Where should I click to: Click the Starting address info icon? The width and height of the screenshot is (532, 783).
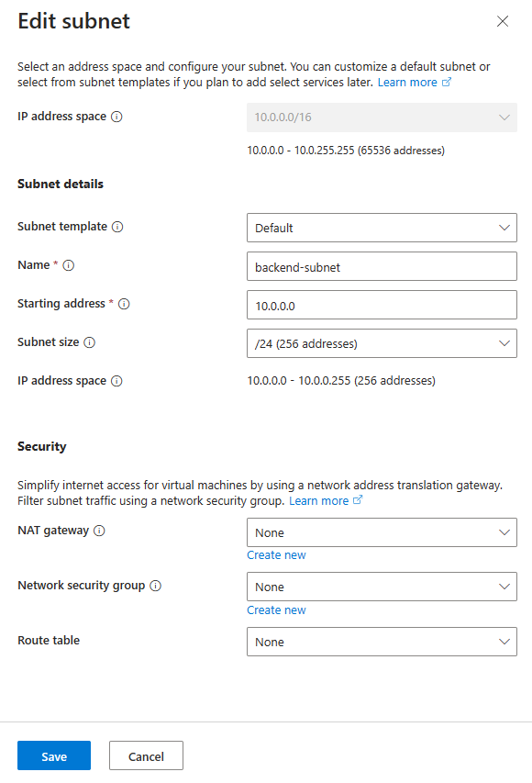124,304
